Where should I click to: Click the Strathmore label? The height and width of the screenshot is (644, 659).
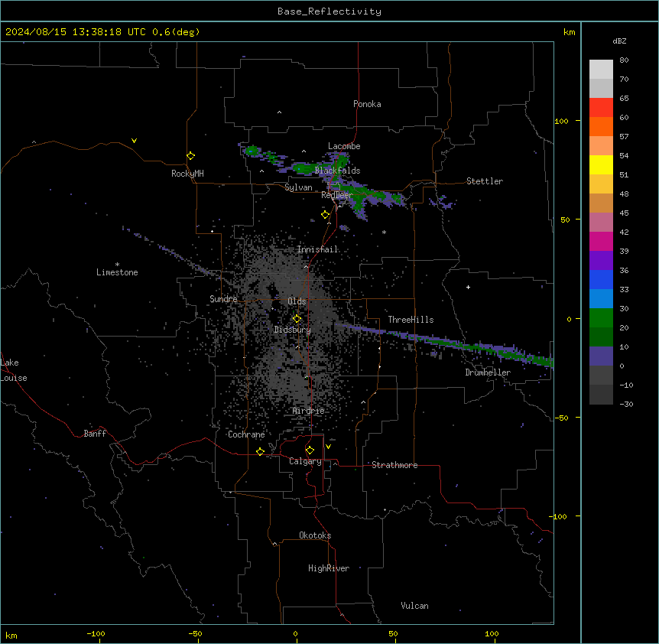click(x=394, y=465)
